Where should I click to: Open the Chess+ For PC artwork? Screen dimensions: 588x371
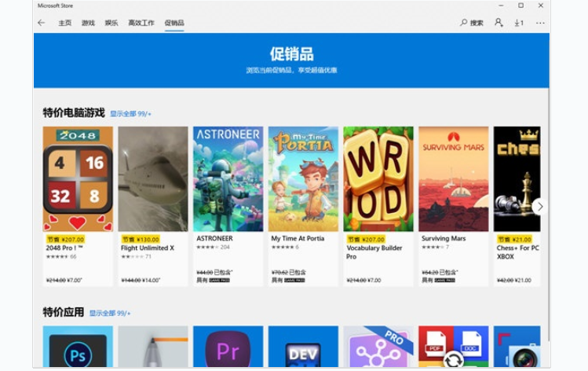[517, 178]
